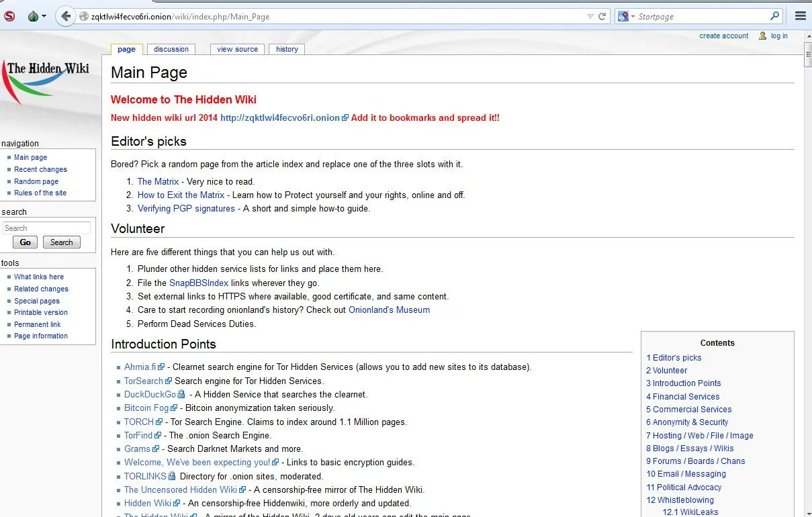Viewport: 812px width, 517px height.
Task: Open the view source tab
Action: coord(237,49)
